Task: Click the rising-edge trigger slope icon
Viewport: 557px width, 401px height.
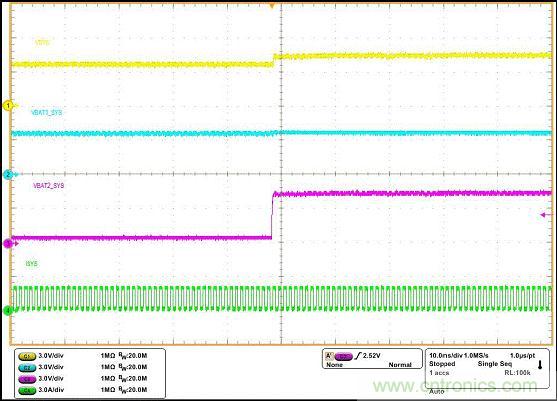Action: click(x=358, y=356)
